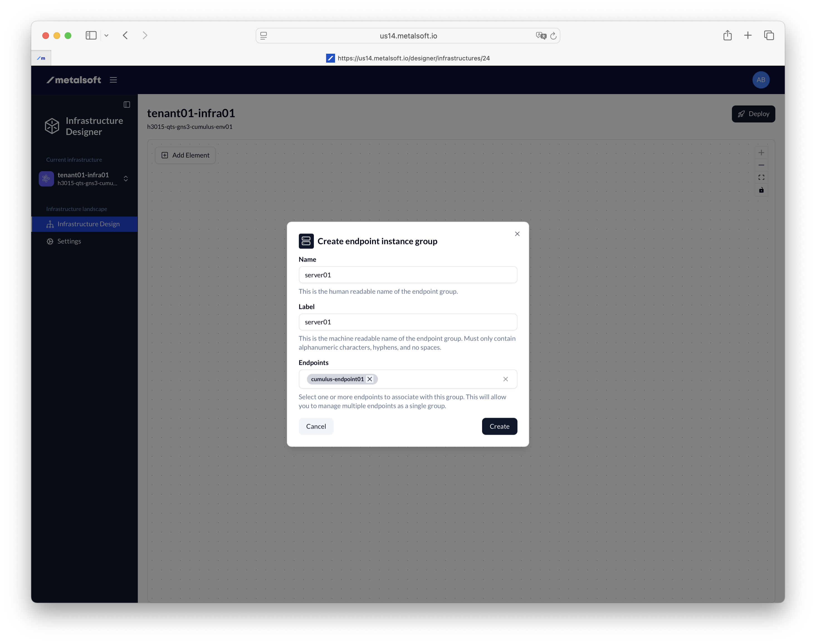The image size is (816, 644).
Task: Clear all selected endpoints with the X
Action: (x=505, y=379)
